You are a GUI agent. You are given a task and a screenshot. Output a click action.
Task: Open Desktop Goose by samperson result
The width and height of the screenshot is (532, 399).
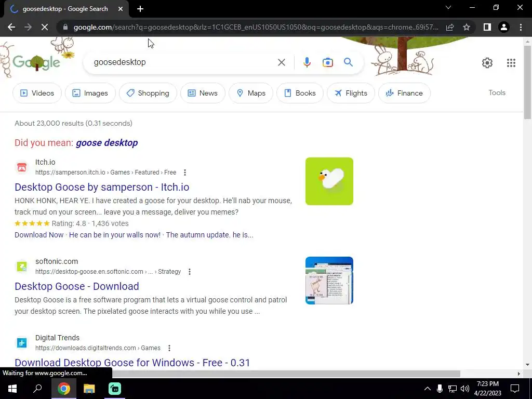pyautogui.click(x=102, y=187)
